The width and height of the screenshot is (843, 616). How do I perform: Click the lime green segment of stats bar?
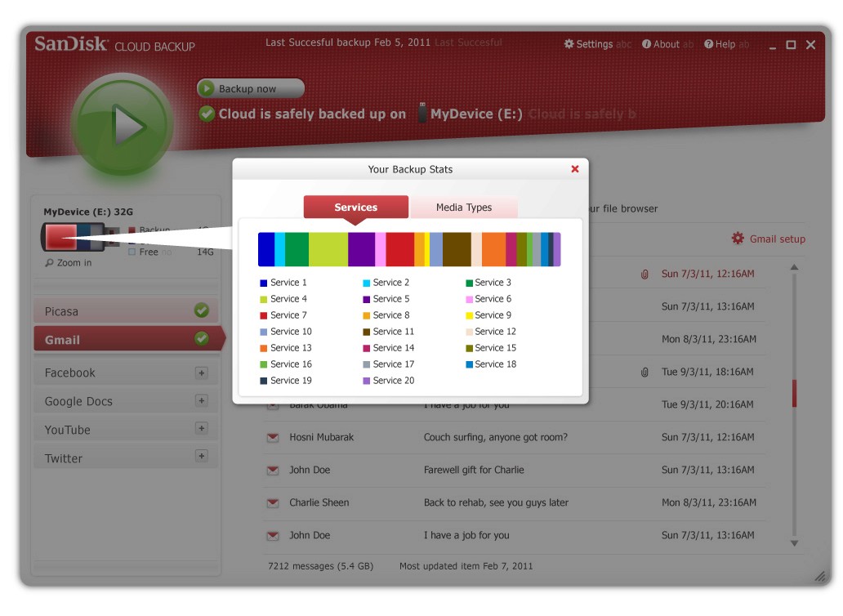point(328,249)
